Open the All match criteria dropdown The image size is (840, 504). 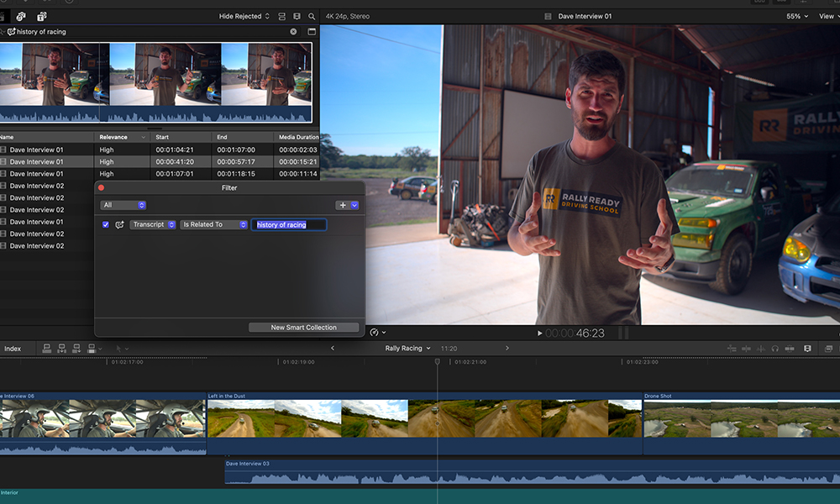point(123,205)
